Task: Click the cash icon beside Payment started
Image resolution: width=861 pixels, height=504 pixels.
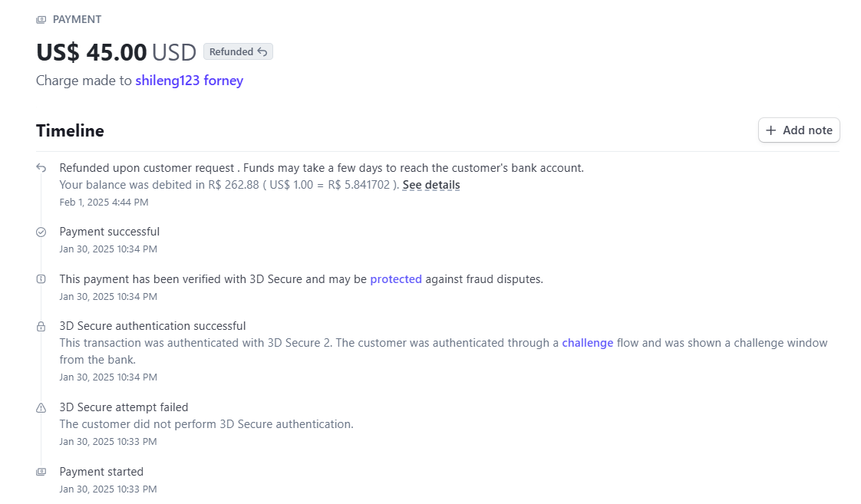Action: coord(41,472)
